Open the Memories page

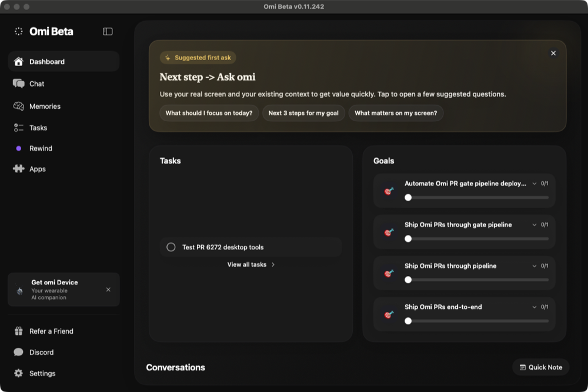pyautogui.click(x=64, y=107)
